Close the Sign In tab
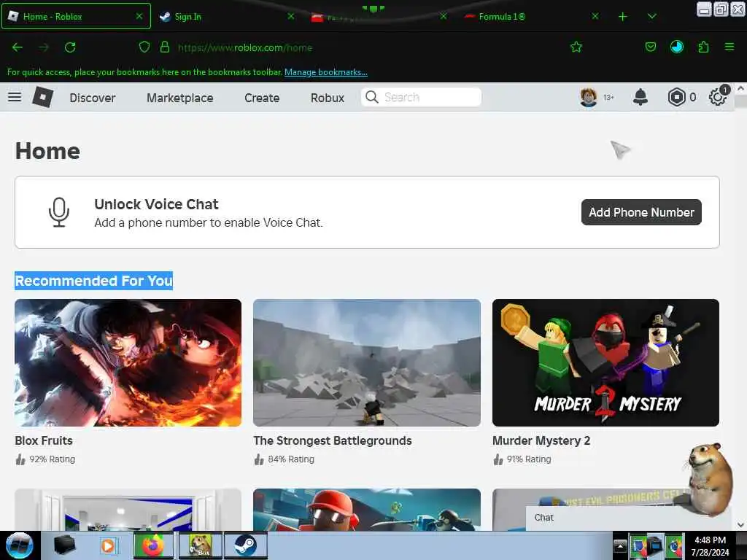This screenshot has width=747, height=560. [291, 16]
